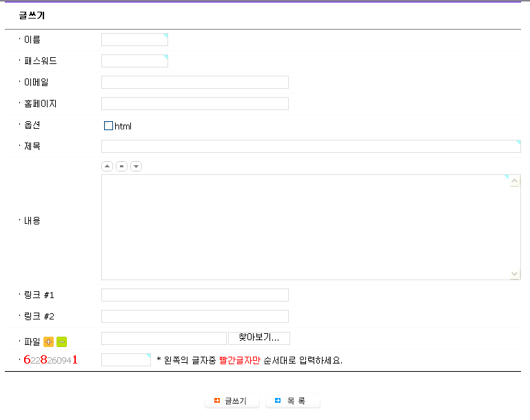Remove a file field with green minus icon

(x=61, y=342)
